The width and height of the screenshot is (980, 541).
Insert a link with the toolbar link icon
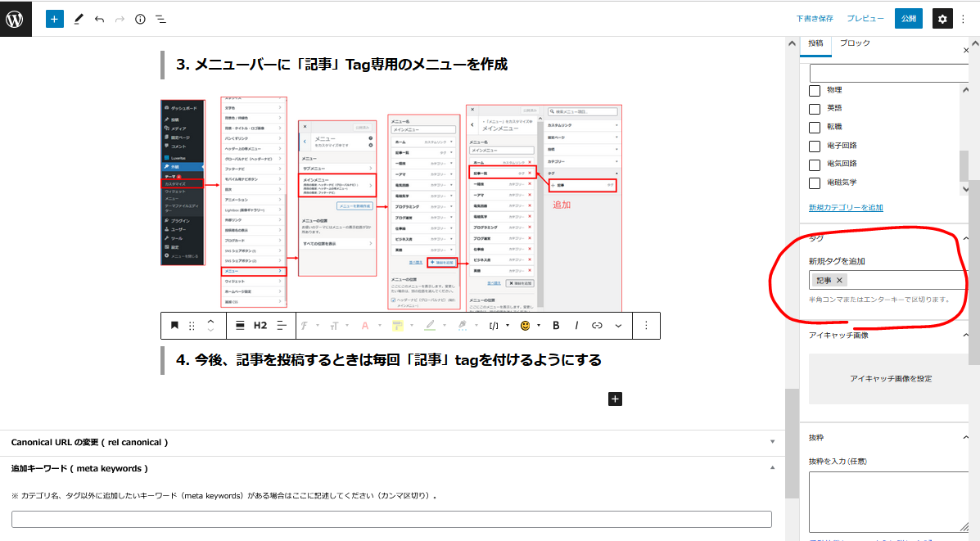coord(597,325)
